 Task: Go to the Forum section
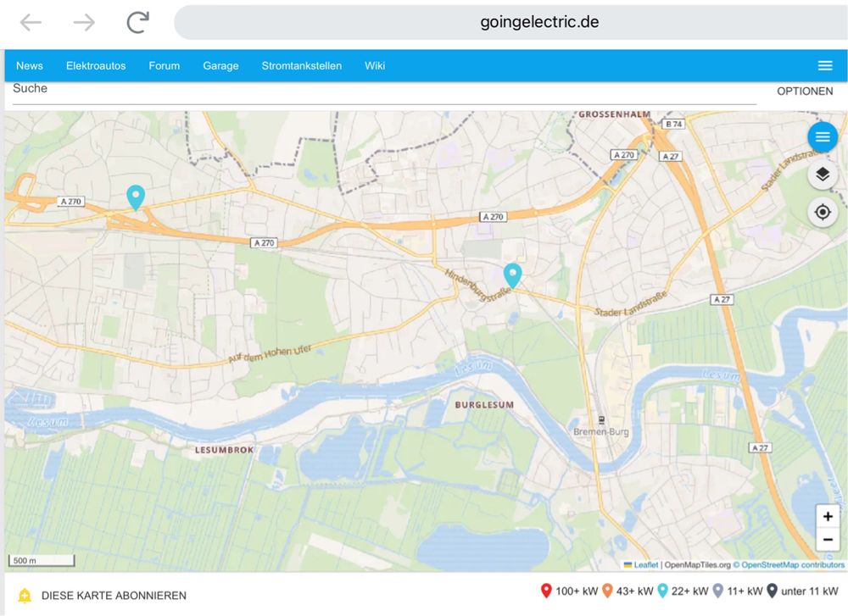pyautogui.click(x=164, y=65)
